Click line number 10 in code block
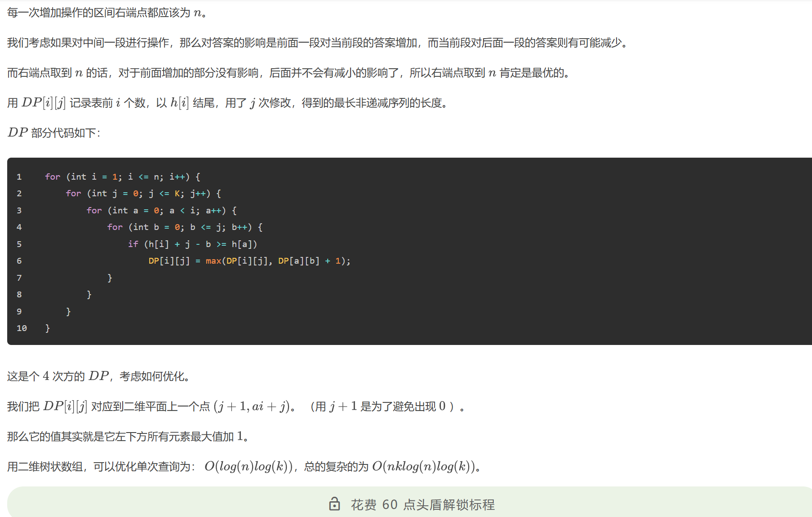The image size is (812, 517). [22, 328]
